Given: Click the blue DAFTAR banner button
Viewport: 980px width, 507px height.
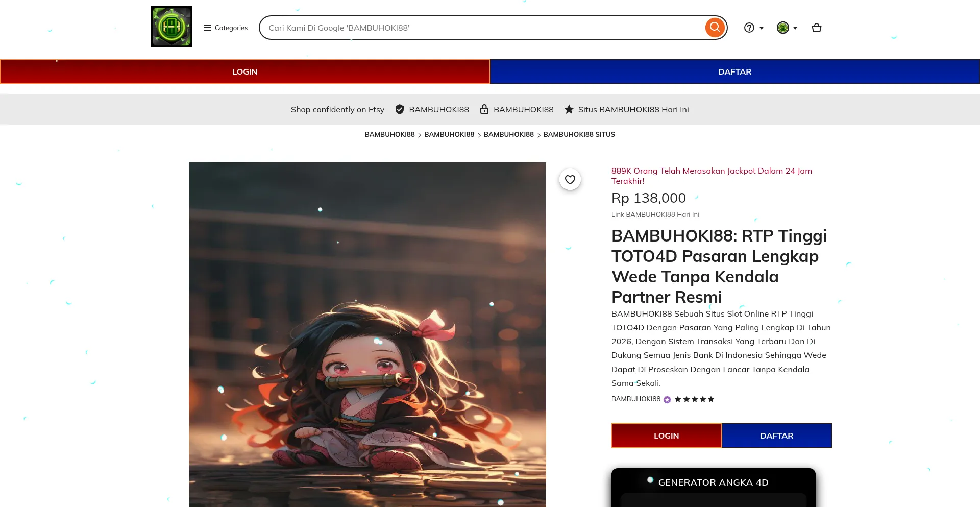Looking at the screenshot, I should pyautogui.click(x=735, y=71).
